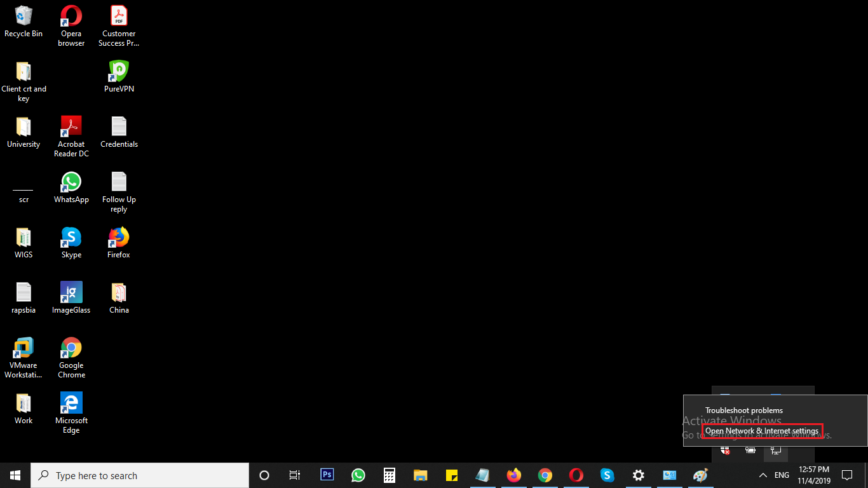
Task: Open the clock showing 12:57 PM
Action: 813,475
